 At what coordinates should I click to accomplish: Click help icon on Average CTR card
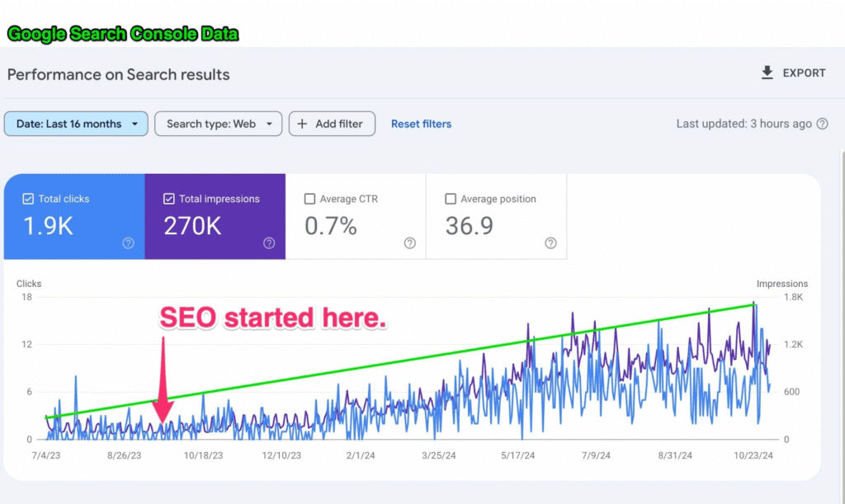coord(410,243)
